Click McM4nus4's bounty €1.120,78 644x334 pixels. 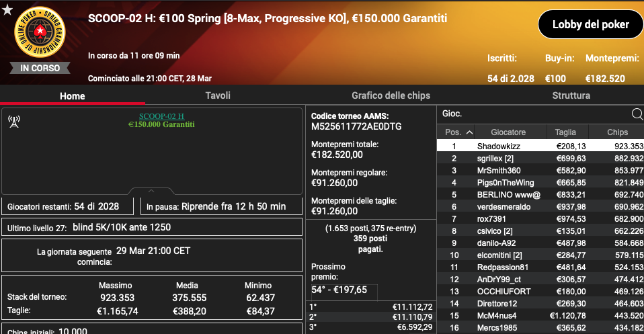pos(567,315)
